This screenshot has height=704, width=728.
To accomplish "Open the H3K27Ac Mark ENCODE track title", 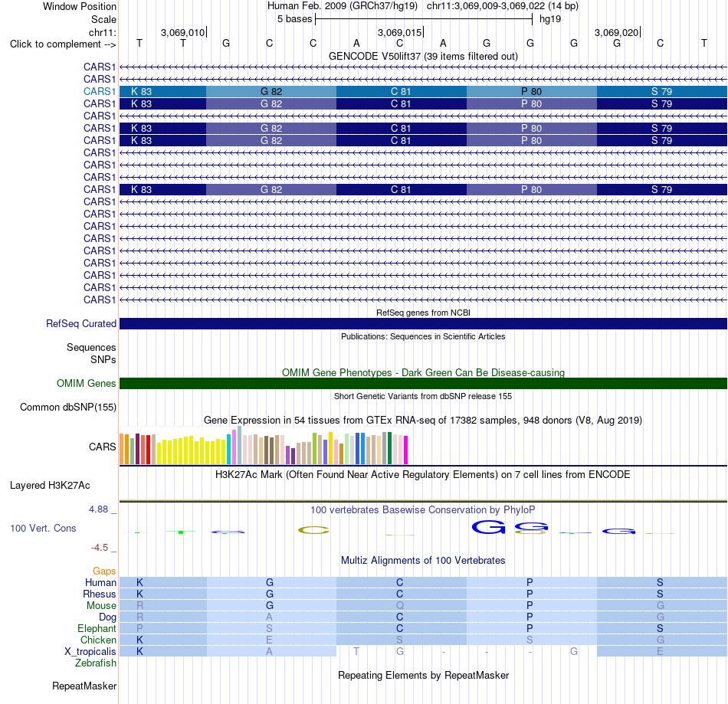I will tap(423, 474).
